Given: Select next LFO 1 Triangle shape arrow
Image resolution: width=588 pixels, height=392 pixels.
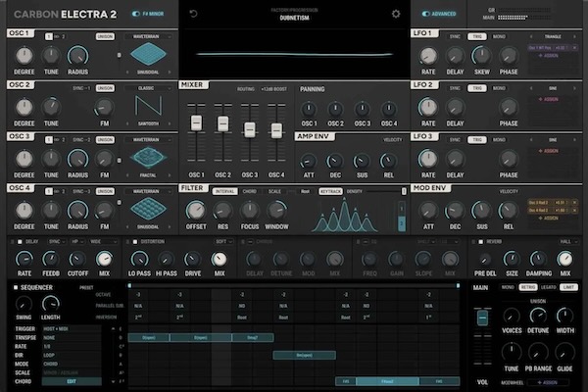Looking at the screenshot, I should [x=574, y=37].
